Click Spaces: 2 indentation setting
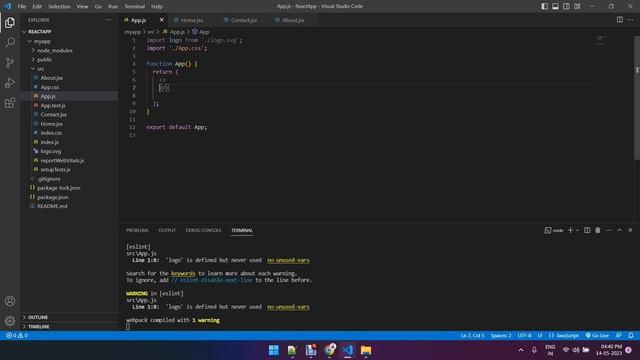This screenshot has height=360, width=640. (501, 336)
